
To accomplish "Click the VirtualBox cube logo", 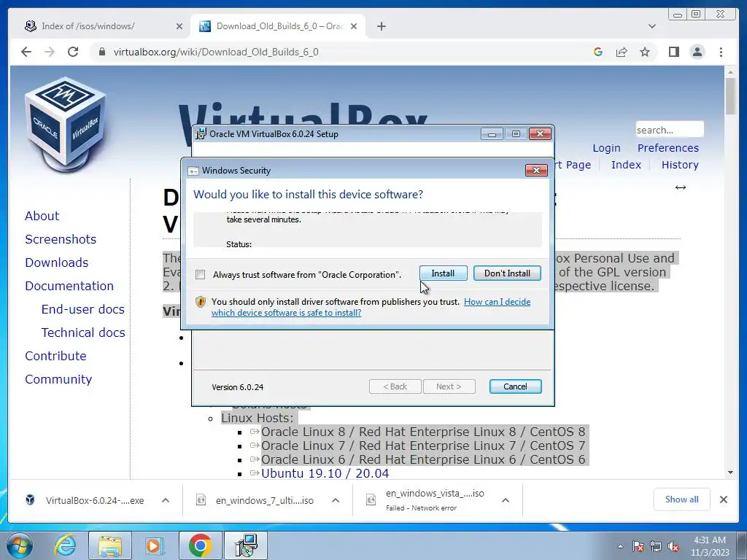I will click(x=65, y=125).
